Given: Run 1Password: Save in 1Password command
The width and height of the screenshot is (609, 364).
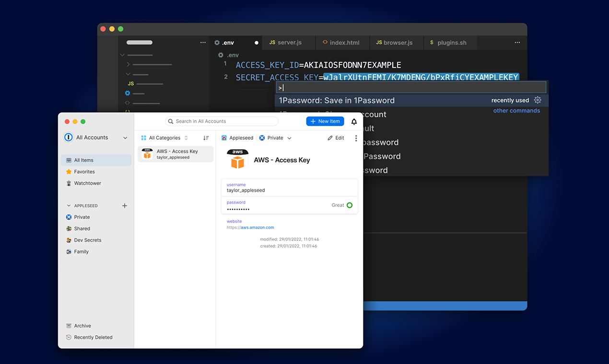Looking at the screenshot, I should coord(411,100).
